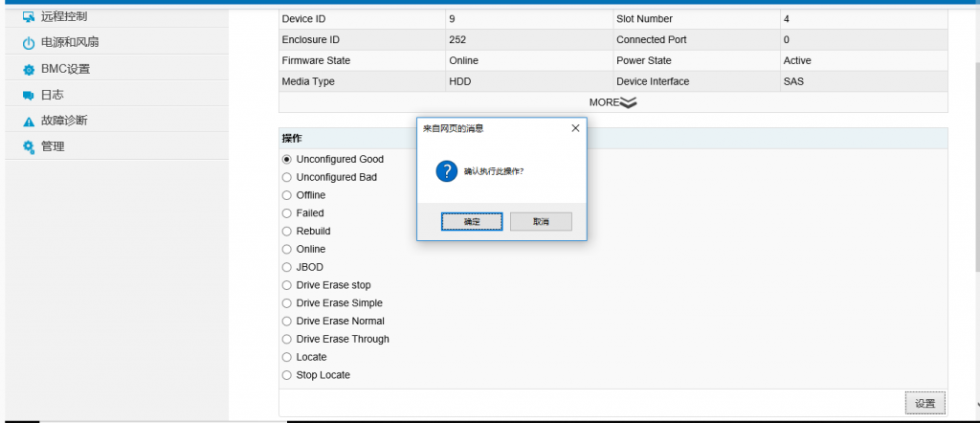Select the Stop Locate radio option
The image size is (980, 423).
pyautogui.click(x=287, y=375)
